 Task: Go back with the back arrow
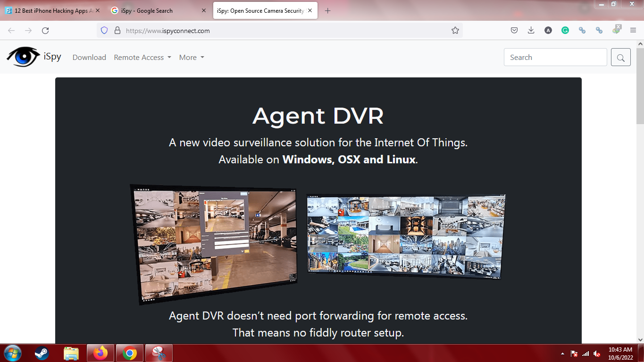(x=11, y=31)
